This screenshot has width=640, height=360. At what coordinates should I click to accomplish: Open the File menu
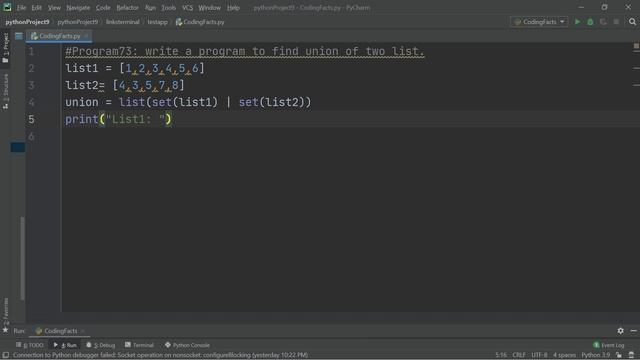click(x=21, y=8)
